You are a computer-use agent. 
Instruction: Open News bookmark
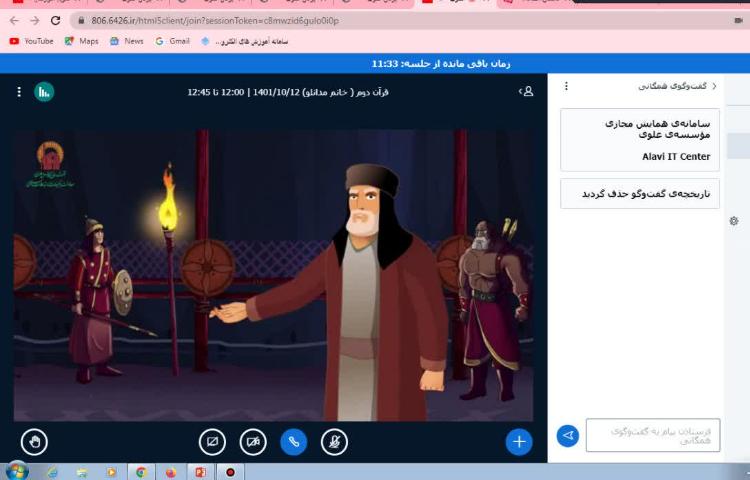127,41
